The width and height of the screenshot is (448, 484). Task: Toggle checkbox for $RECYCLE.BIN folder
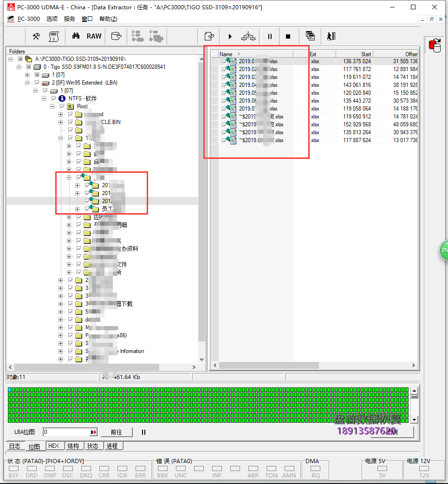[x=71, y=122]
